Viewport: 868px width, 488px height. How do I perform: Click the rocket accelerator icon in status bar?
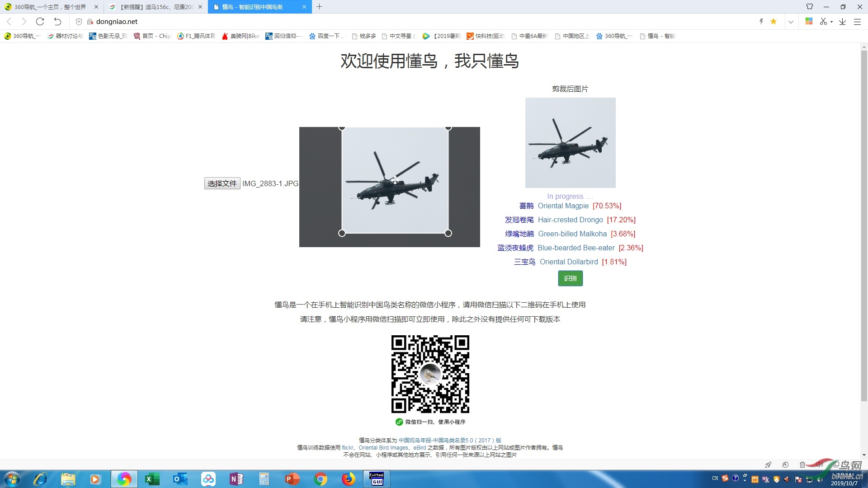tap(768, 465)
